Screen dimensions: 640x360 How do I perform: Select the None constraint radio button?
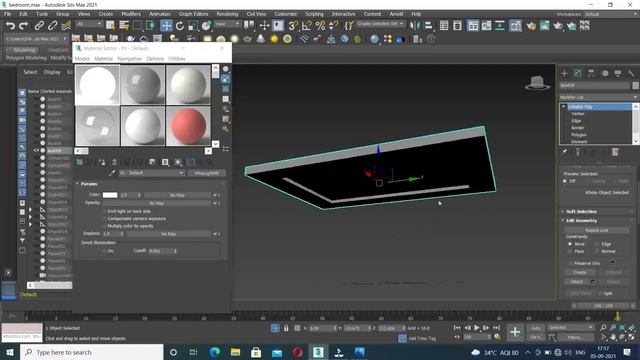pos(570,244)
